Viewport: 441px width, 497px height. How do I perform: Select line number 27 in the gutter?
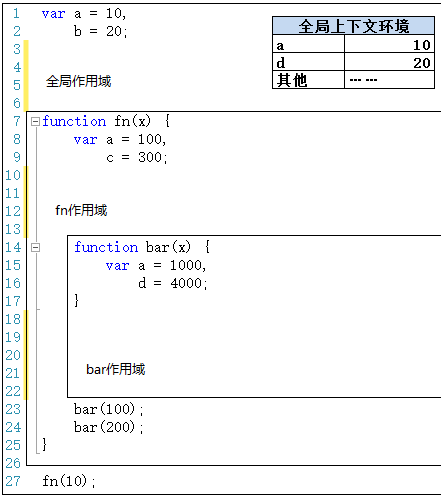point(13,481)
